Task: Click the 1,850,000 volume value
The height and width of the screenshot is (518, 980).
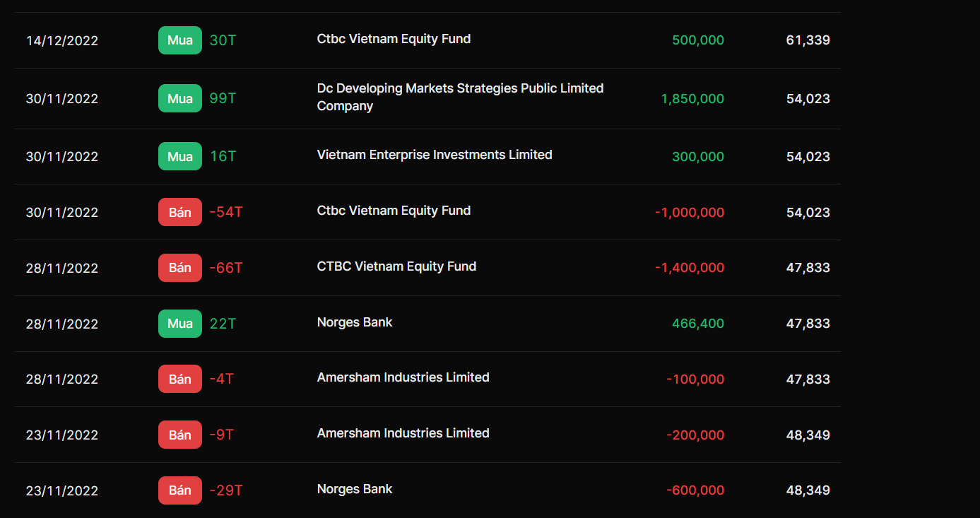Action: [x=692, y=99]
